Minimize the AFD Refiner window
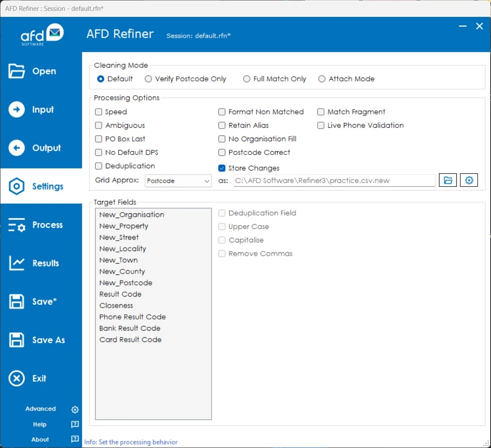Image resolution: width=491 pixels, height=448 pixels. pyautogui.click(x=462, y=26)
